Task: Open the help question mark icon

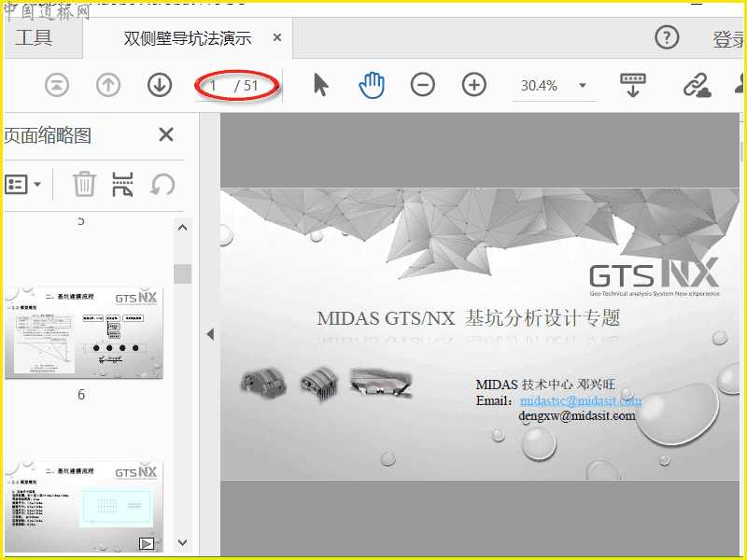Action: (667, 37)
